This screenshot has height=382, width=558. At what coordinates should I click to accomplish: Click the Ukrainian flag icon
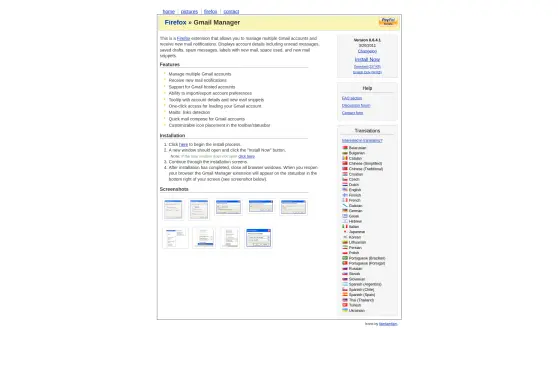point(345,310)
